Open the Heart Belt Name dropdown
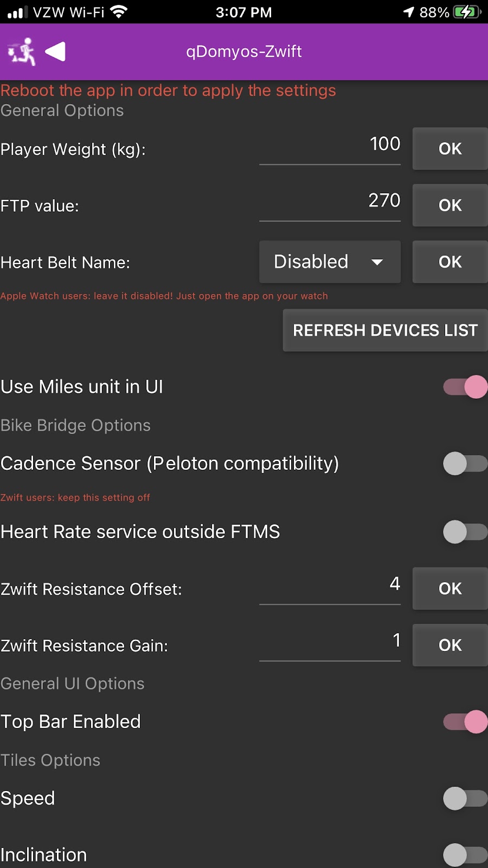Viewport: 488px width, 868px height. point(330,262)
